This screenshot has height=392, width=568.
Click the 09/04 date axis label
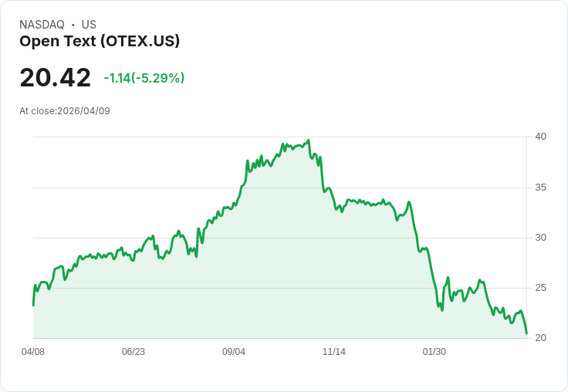234,352
